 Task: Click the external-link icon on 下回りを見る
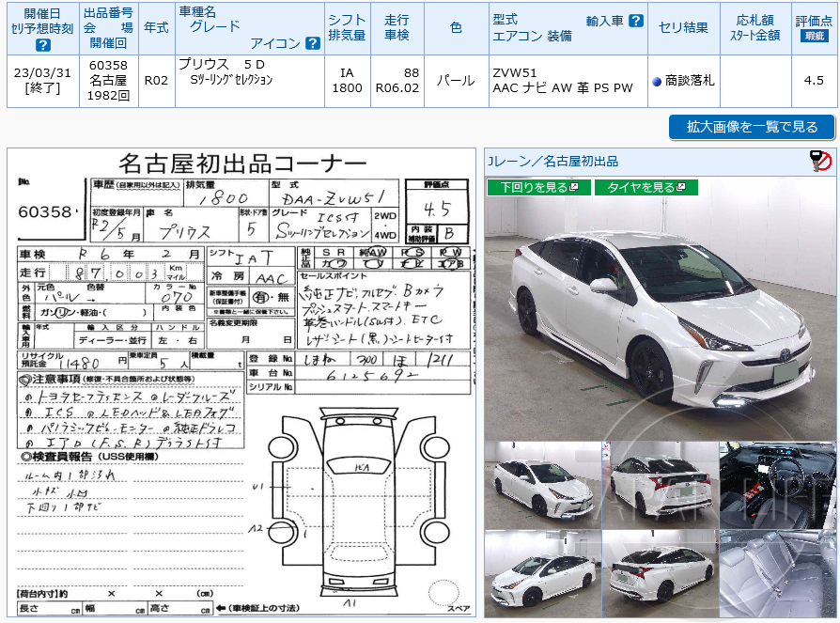(574, 185)
